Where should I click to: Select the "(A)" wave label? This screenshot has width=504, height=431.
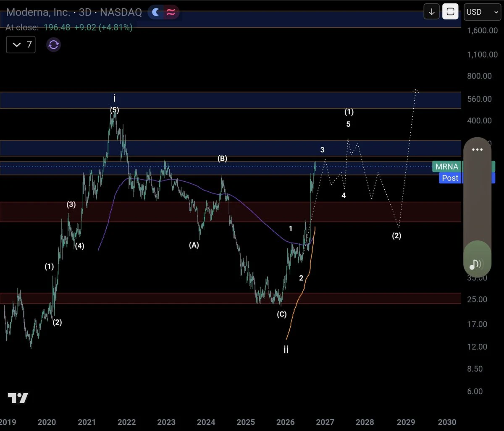(194, 246)
